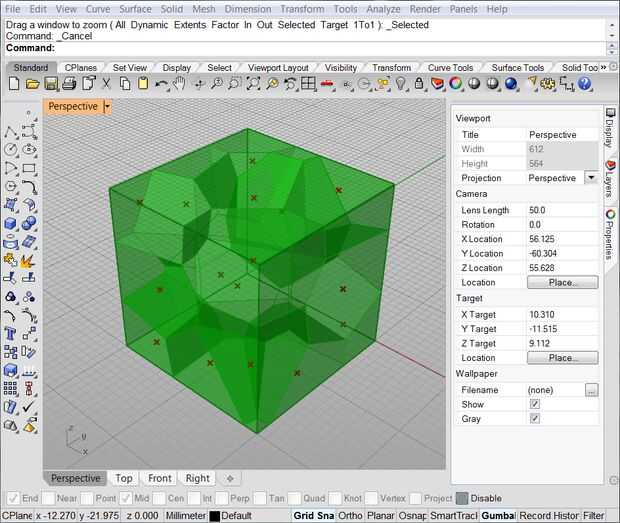Image resolution: width=620 pixels, height=523 pixels.
Task: Click the blue question mark Help icon
Action: (584, 84)
